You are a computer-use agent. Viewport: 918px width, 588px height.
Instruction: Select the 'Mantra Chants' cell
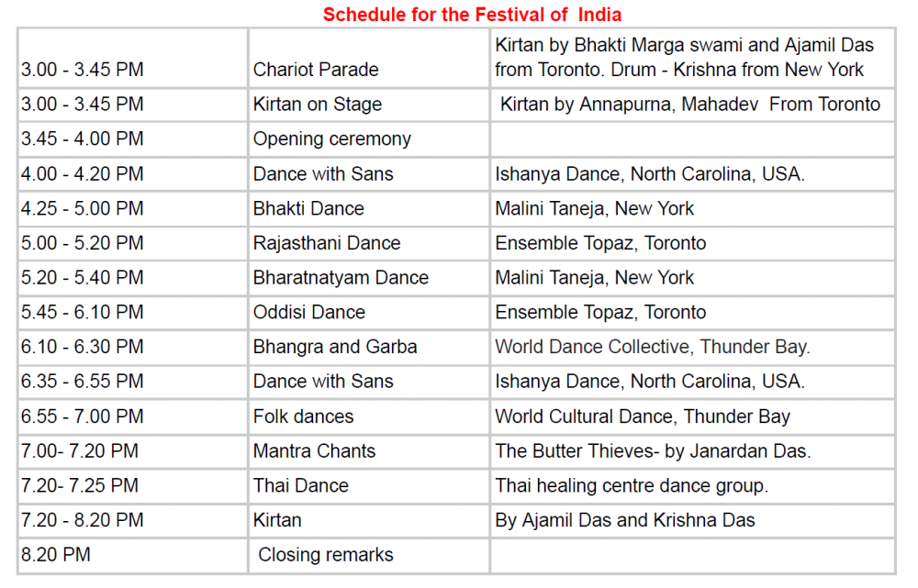[369, 451]
